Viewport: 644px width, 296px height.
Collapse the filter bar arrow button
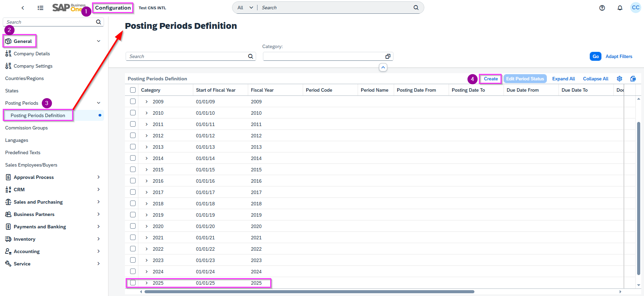click(383, 67)
